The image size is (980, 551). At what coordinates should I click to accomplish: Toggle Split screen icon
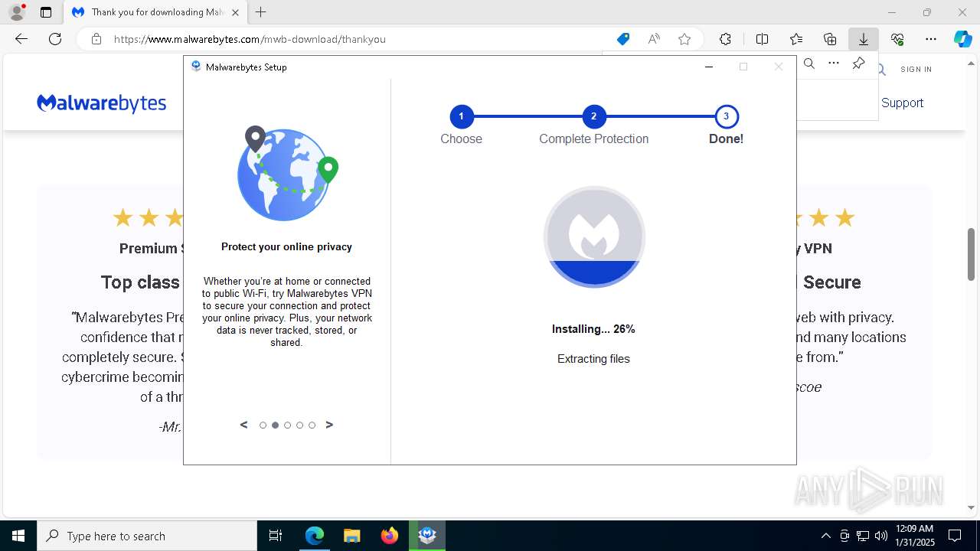click(x=762, y=39)
